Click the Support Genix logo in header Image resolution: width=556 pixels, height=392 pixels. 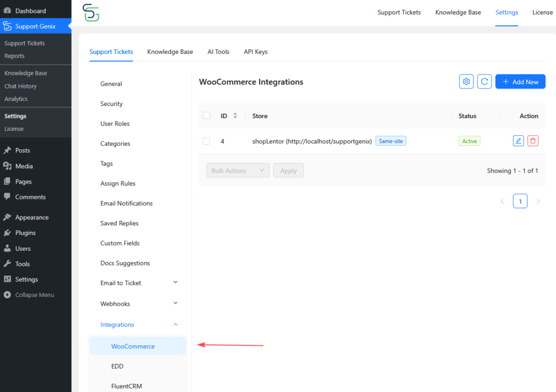click(91, 12)
